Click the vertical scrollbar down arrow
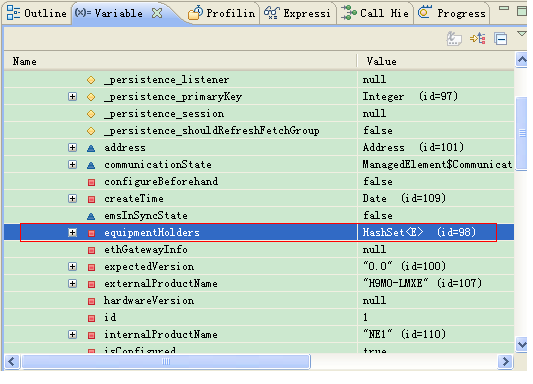Viewport: 533px width, 384px height. tap(521, 345)
